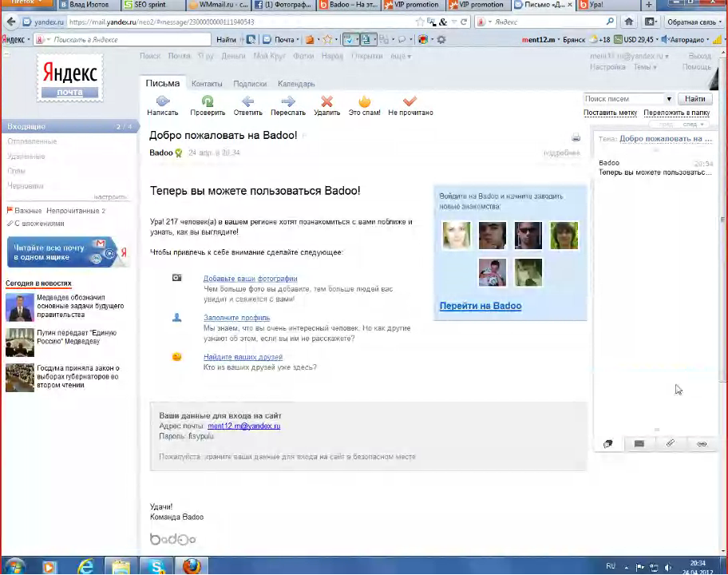
Task: Mark message with Это спам flame icon
Action: tap(365, 101)
